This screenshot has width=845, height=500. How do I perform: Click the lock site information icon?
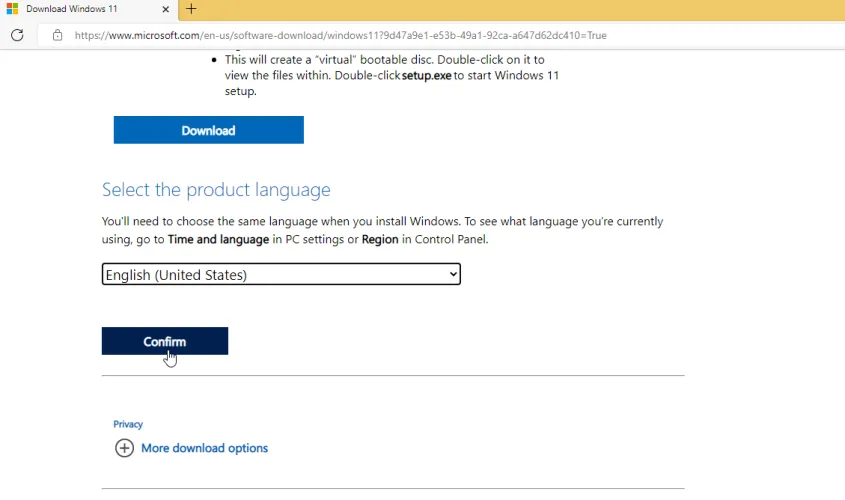tap(57, 35)
